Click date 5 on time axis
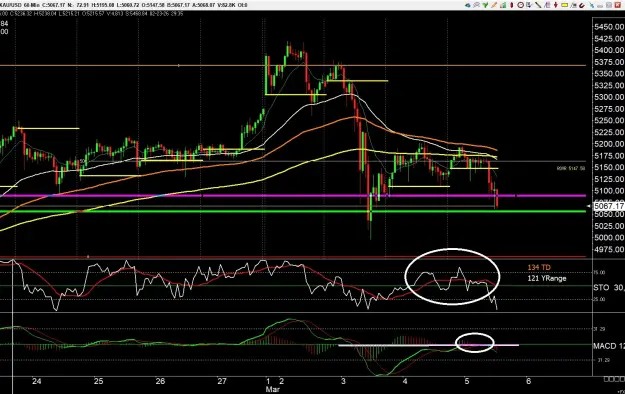The width and height of the screenshot is (625, 394). pyautogui.click(x=467, y=381)
